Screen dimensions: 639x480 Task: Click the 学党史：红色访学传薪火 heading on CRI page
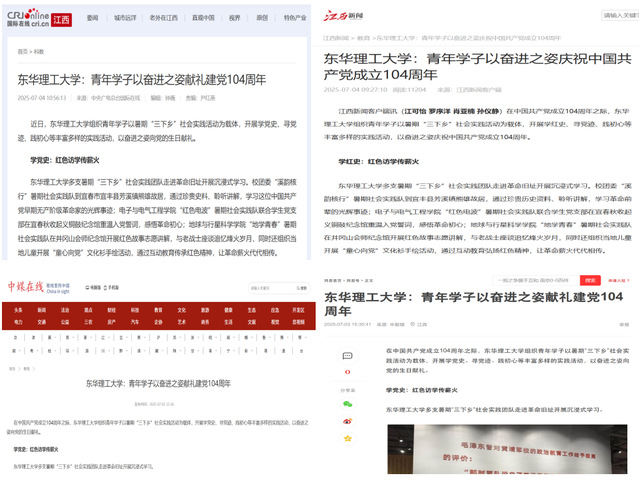[x=65, y=160]
